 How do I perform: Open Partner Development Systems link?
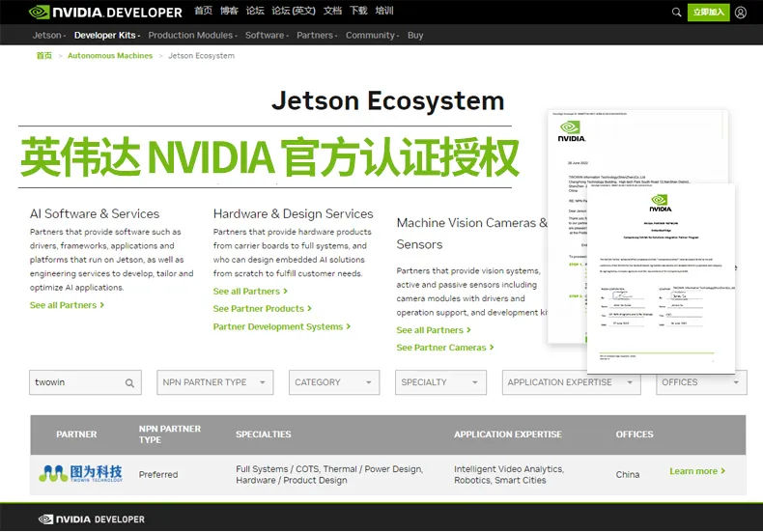(x=281, y=326)
